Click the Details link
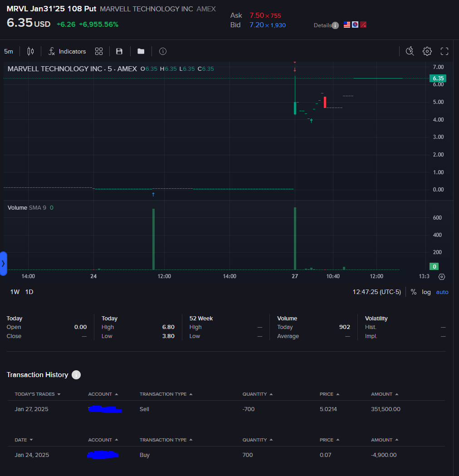 [322, 25]
